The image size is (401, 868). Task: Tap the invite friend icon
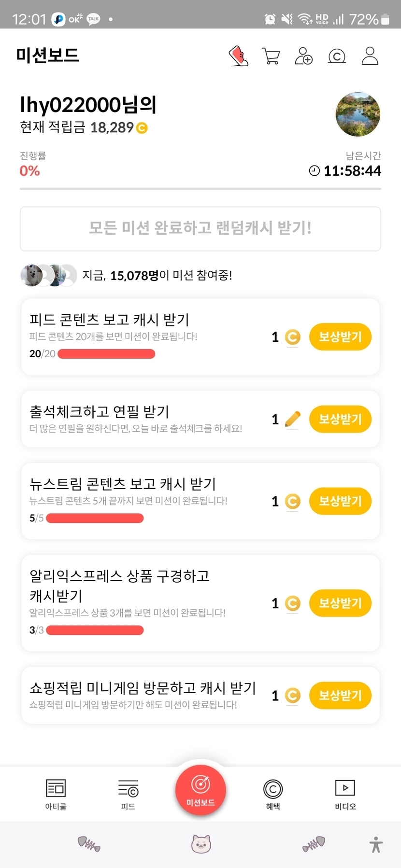pyautogui.click(x=303, y=56)
